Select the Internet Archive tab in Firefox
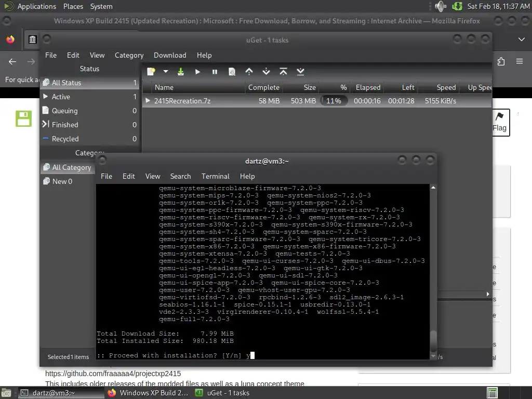532x399 pixels. [x=32, y=39]
